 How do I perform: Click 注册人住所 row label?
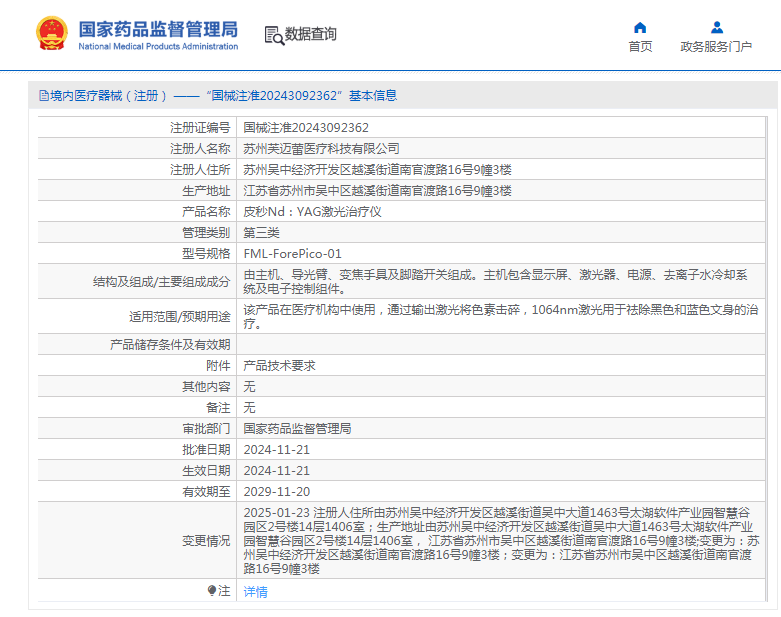[x=200, y=170]
